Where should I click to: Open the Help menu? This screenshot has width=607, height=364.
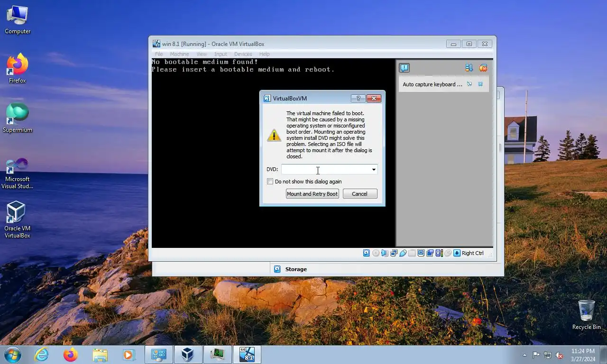(264, 54)
